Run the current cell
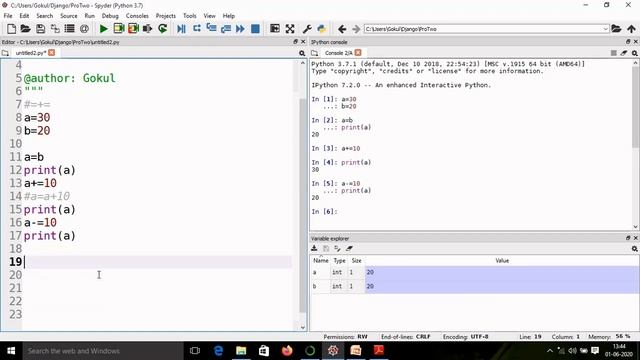This screenshot has height=360, width=640. click(118, 29)
